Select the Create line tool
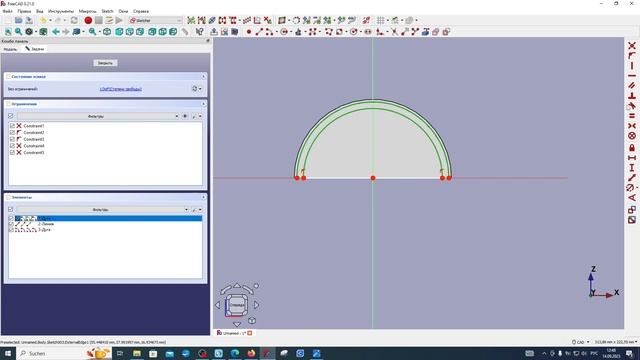 pyautogui.click(x=259, y=31)
